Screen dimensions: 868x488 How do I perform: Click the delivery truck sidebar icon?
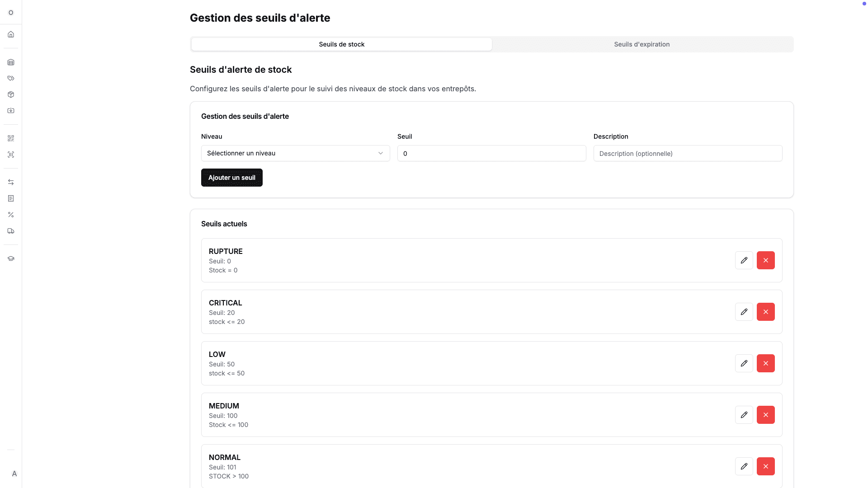click(x=11, y=231)
